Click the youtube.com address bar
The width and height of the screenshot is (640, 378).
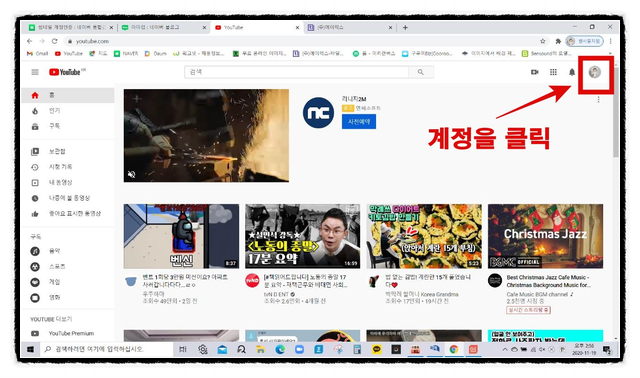[302, 41]
